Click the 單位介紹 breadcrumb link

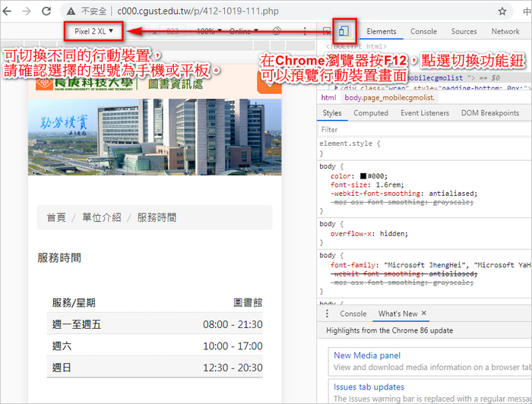[101, 217]
